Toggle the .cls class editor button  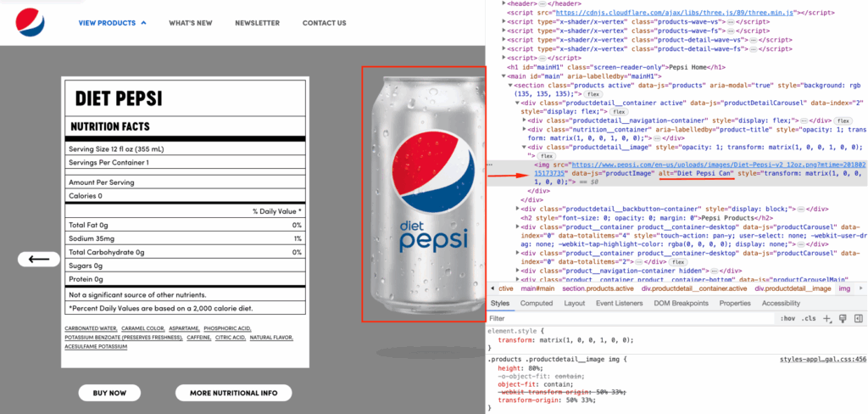(809, 319)
